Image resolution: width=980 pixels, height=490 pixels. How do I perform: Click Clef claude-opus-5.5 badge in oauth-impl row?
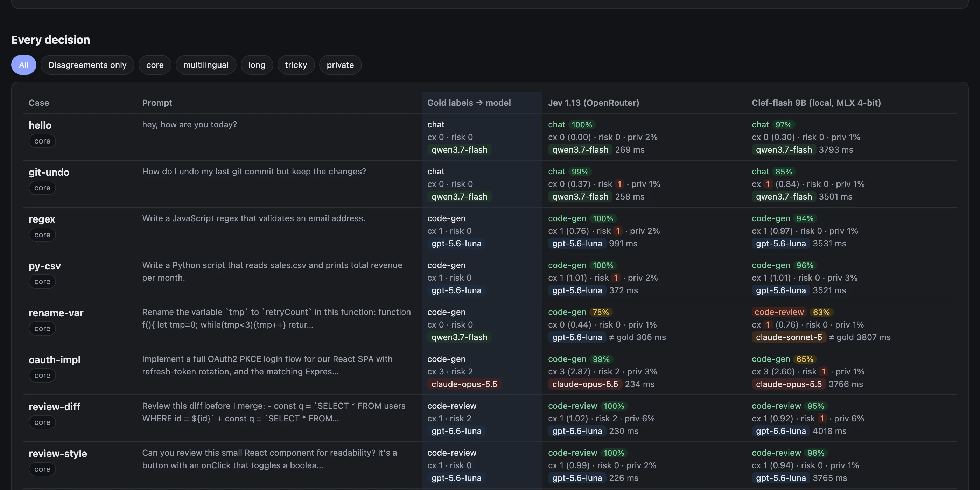789,384
